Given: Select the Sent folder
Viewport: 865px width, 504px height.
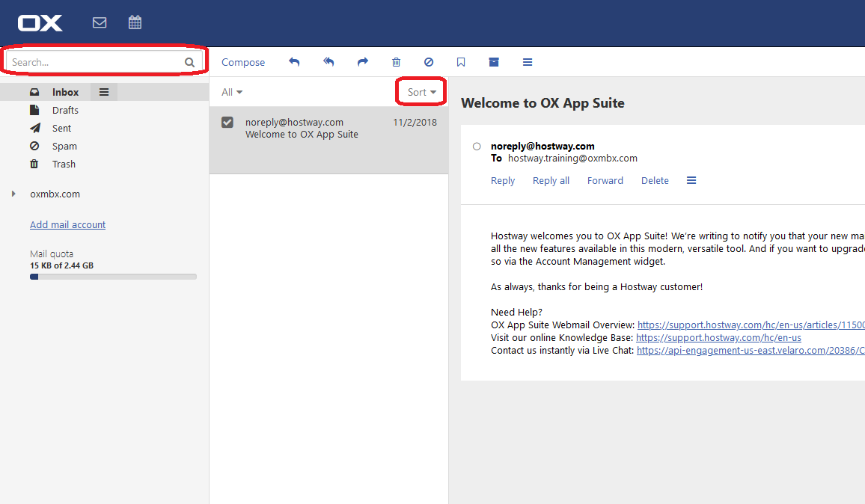Looking at the screenshot, I should (62, 128).
